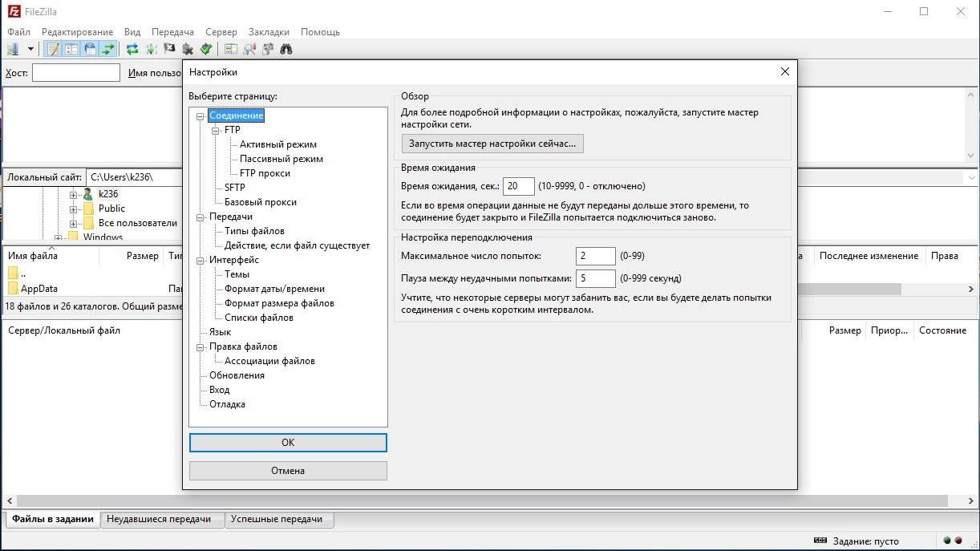
Task: Toggle the message log display icon
Action: [53, 49]
